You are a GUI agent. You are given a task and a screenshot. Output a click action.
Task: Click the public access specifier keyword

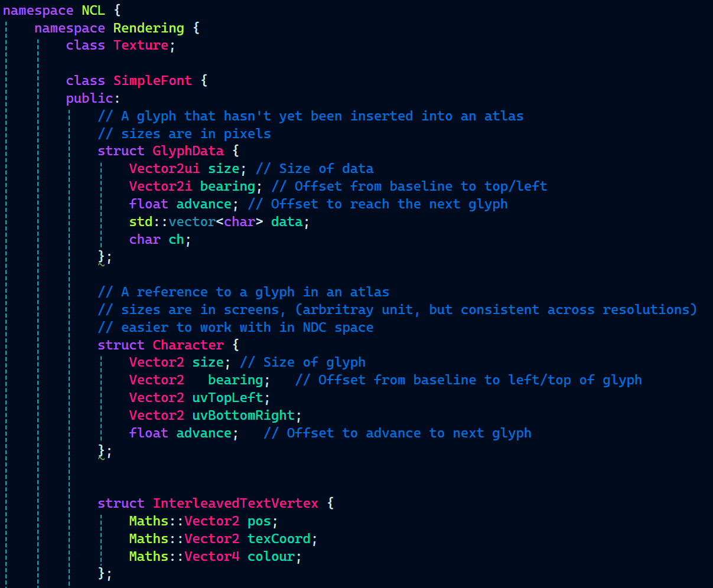[89, 98]
